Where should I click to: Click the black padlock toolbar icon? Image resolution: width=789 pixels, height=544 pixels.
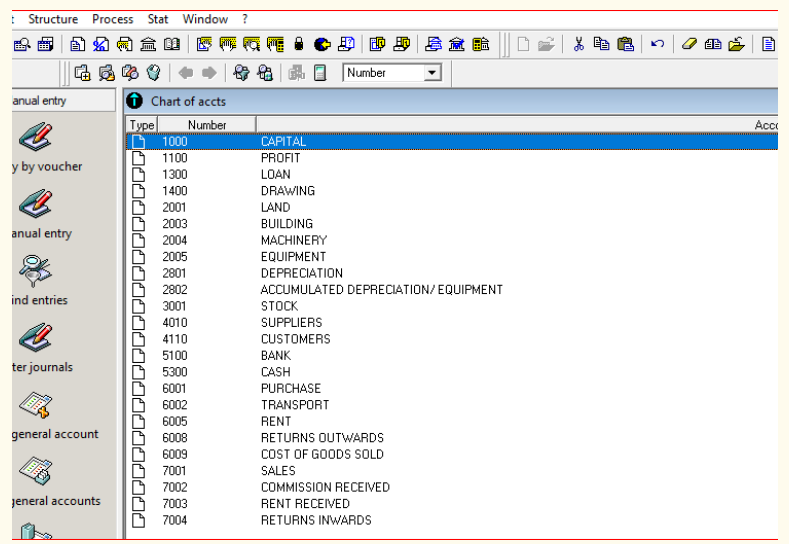click(299, 44)
